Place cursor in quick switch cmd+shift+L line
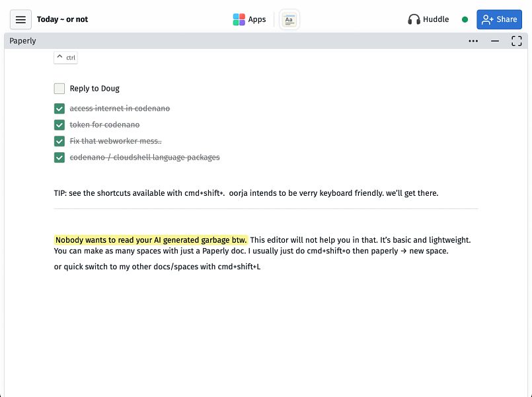Image resolution: width=532 pixels, height=397 pixels. [x=157, y=267]
